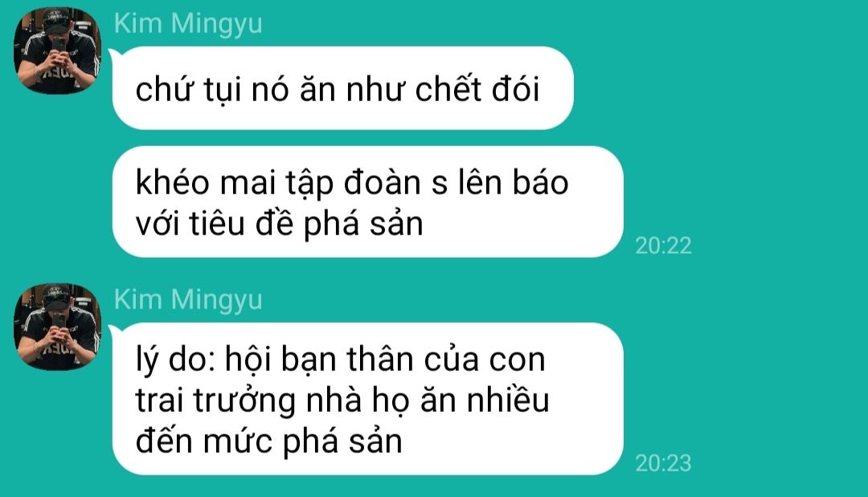Click the "lý do:" text in the last bubble

pyautogui.click(x=175, y=361)
